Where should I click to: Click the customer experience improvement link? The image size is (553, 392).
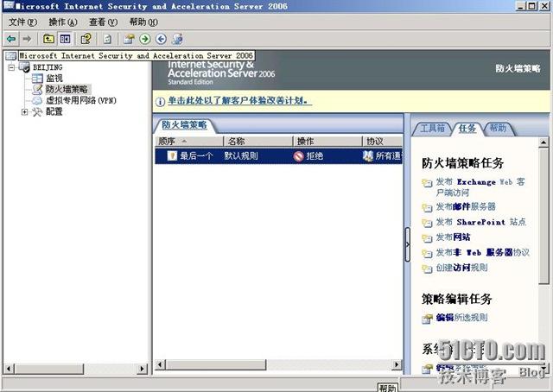pos(240,101)
